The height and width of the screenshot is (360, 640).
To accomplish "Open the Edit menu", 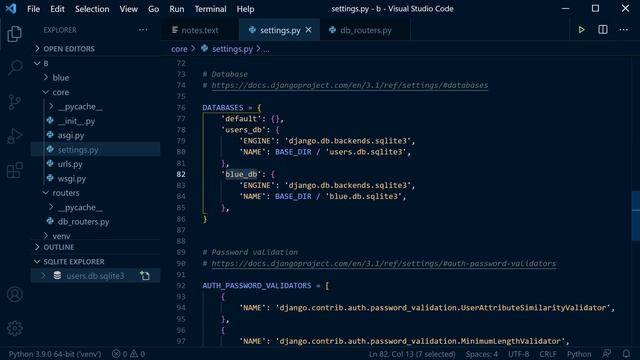I will 57,9.
